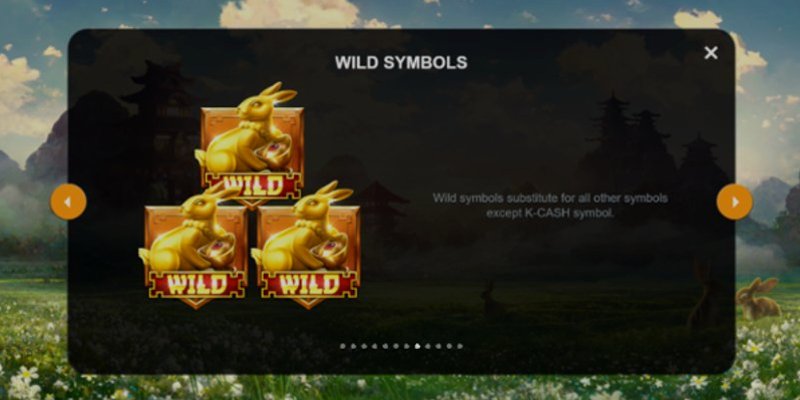Click the wild symbols substitute description text

pyautogui.click(x=550, y=206)
